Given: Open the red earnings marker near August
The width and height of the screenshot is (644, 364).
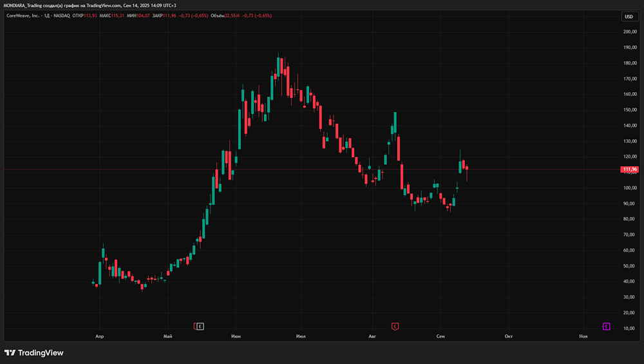Looking at the screenshot, I should tap(395, 327).
